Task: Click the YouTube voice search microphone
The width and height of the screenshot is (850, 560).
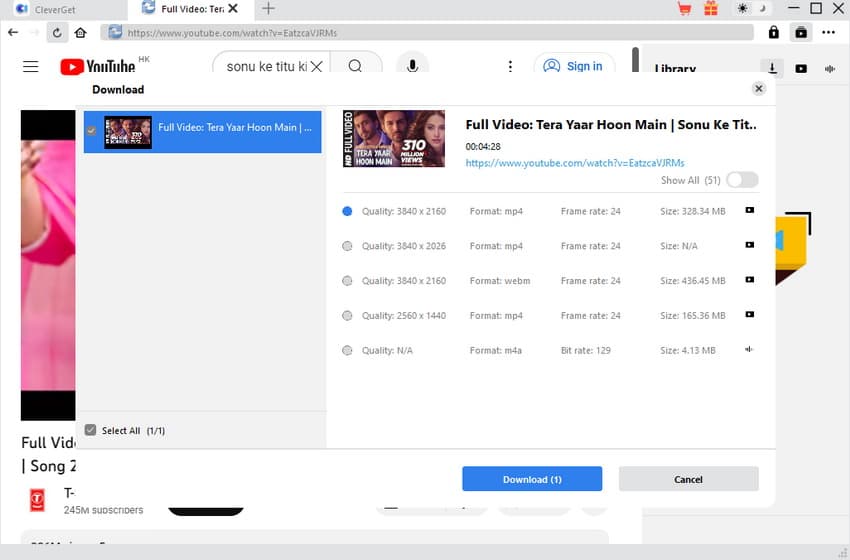Action: point(411,66)
